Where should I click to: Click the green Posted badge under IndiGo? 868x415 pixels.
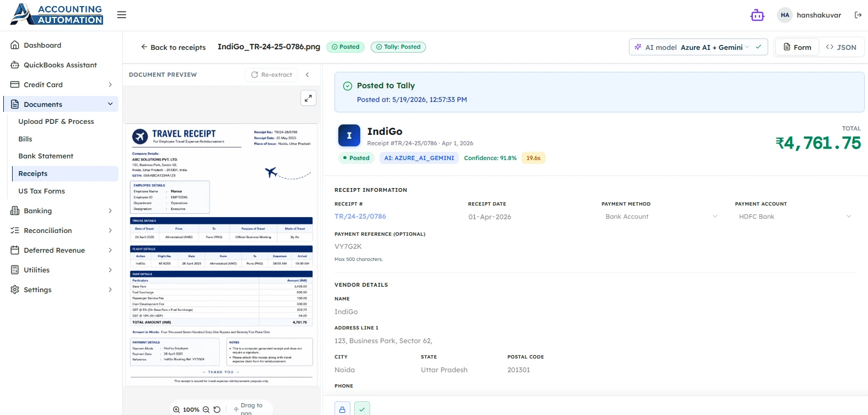tap(356, 158)
